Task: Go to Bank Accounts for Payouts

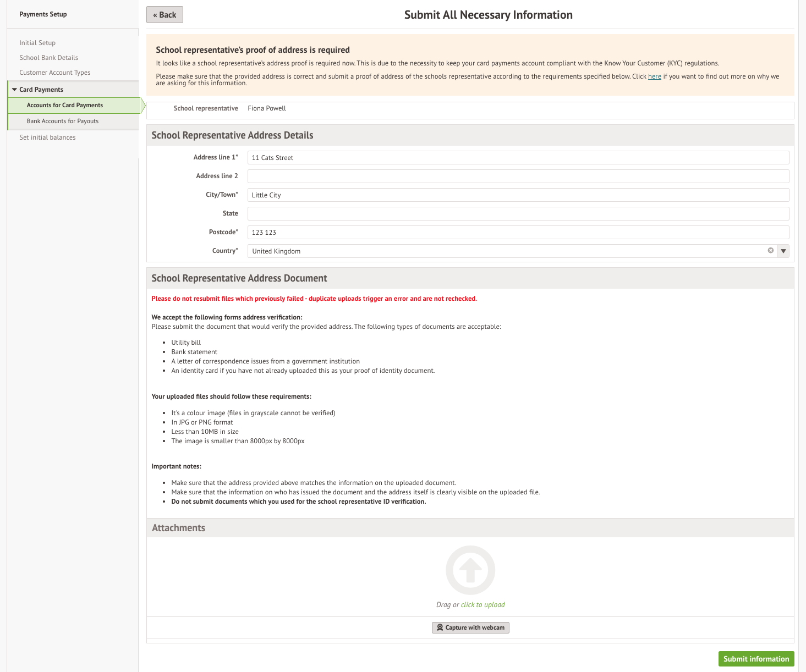Action: [63, 121]
